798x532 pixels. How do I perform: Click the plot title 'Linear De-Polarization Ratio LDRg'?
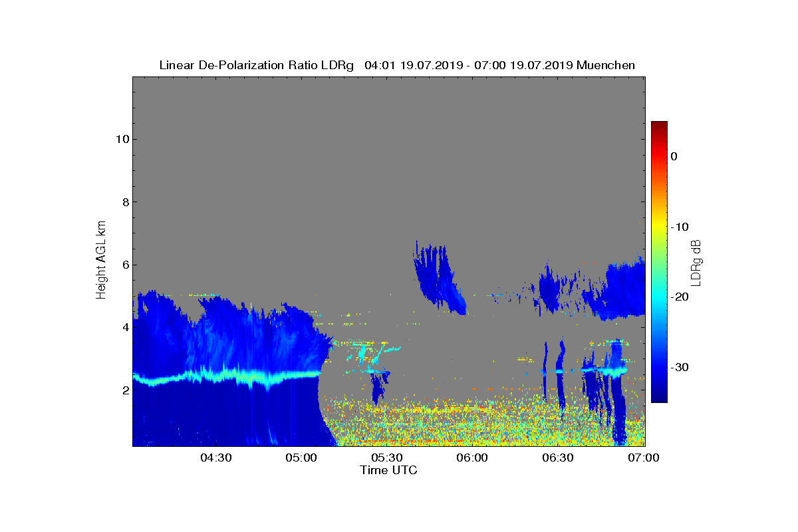pos(256,65)
